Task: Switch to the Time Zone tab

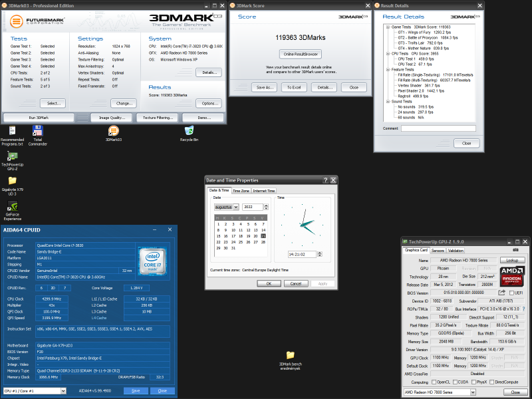Action: 241,191
